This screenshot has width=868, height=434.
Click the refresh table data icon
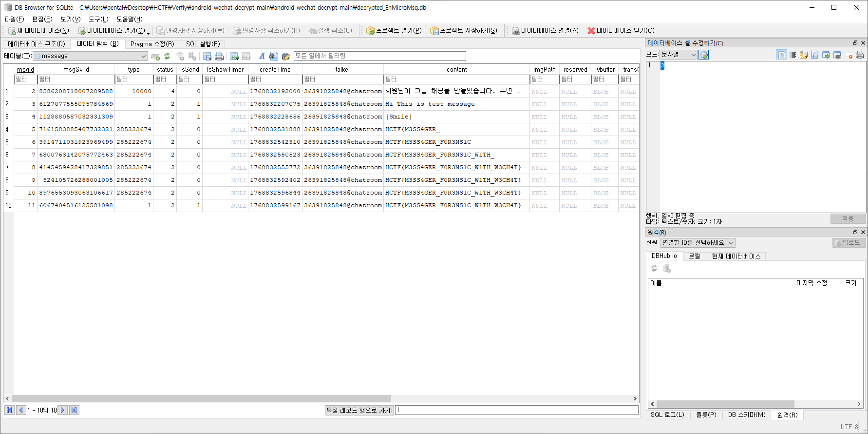167,56
